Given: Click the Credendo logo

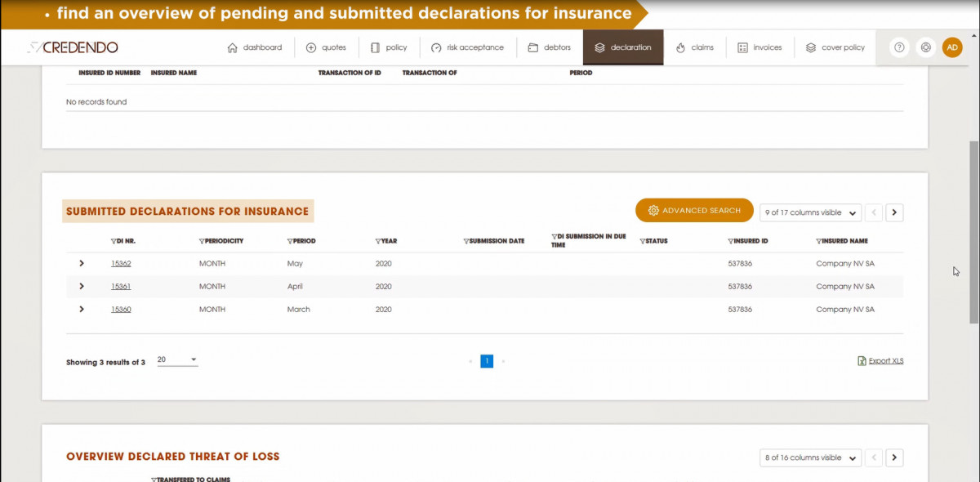Looking at the screenshot, I should pos(73,47).
